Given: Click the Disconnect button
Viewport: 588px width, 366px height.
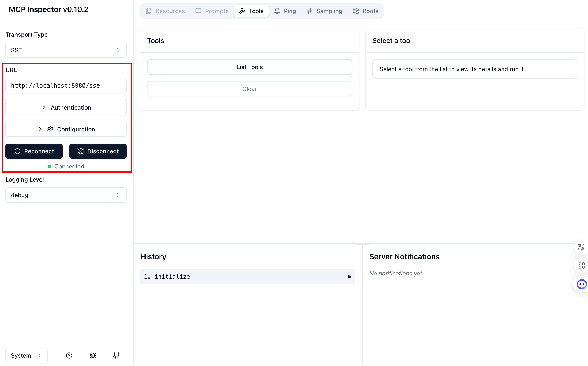Looking at the screenshot, I should coord(98,151).
